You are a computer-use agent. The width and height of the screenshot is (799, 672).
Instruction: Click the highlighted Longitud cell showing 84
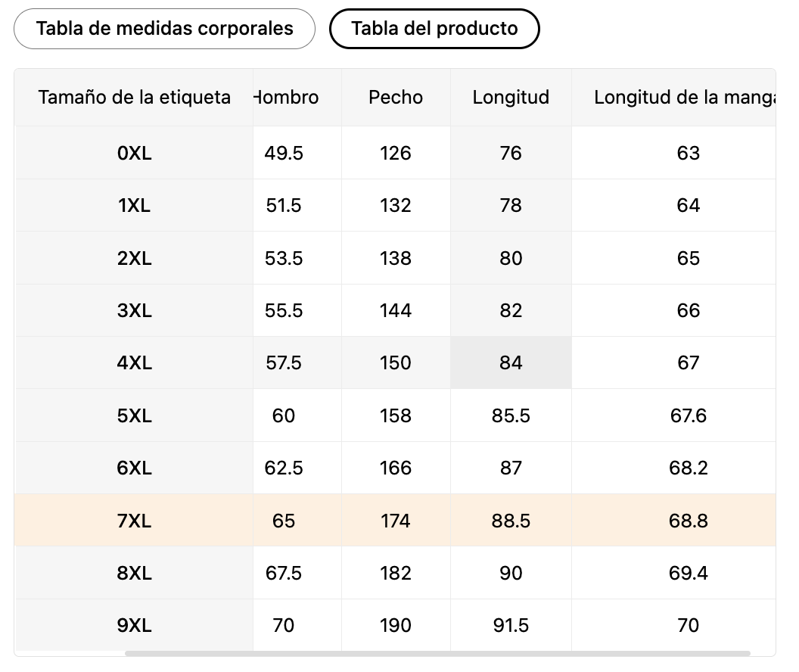point(511,363)
